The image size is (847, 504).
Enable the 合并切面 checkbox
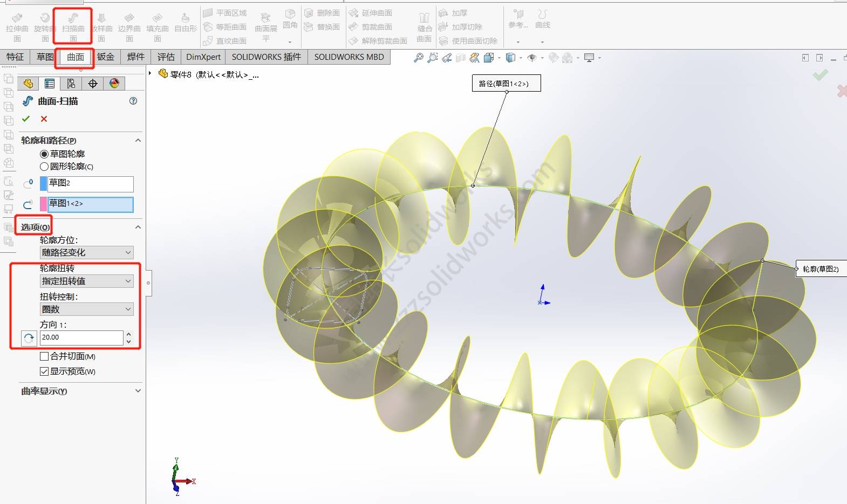[x=44, y=356]
